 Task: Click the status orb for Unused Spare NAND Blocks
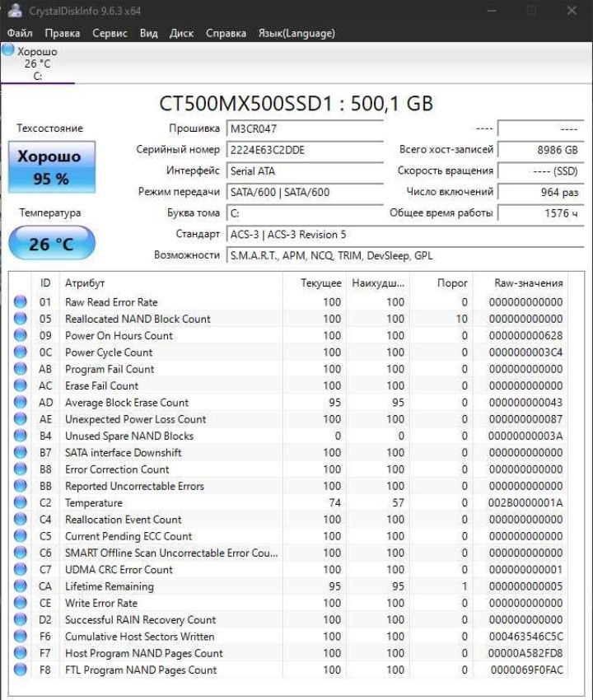20,436
